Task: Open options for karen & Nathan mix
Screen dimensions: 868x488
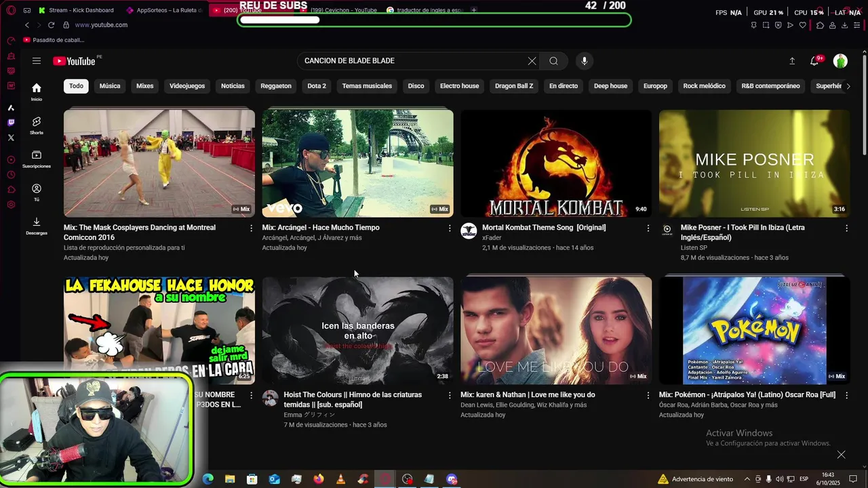Action: coord(648,395)
